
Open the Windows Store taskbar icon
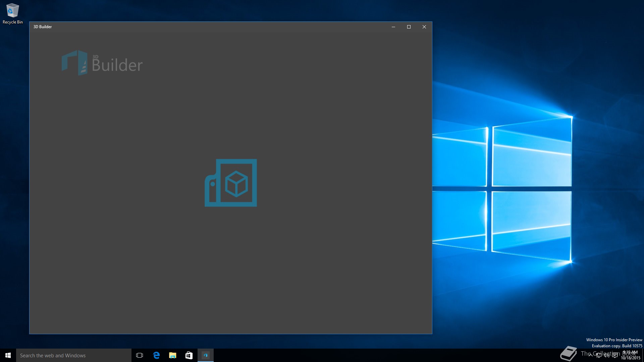[189, 355]
